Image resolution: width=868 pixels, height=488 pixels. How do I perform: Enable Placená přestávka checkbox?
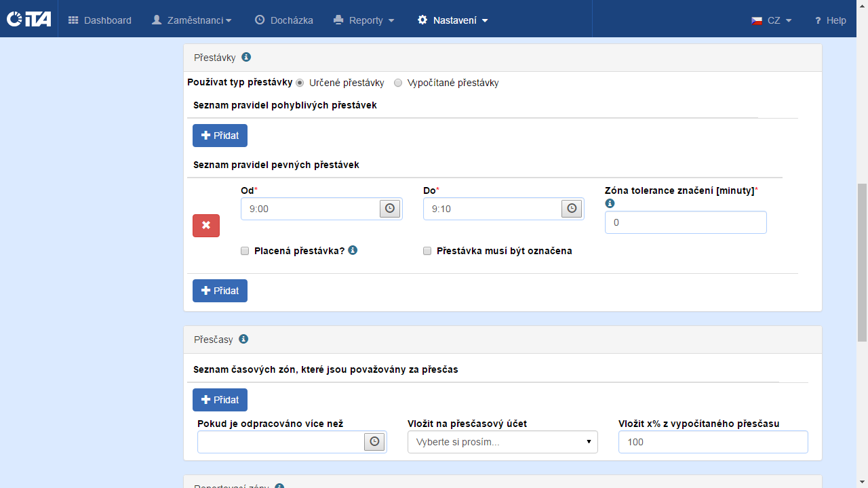coord(245,251)
